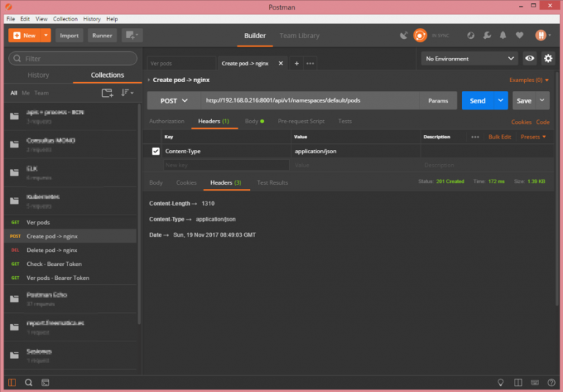The image size is (563, 392).
Task: Click the Save button
Action: click(x=524, y=100)
